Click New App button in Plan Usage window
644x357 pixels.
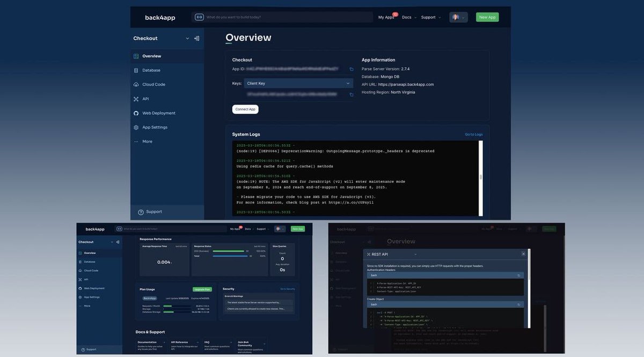pos(298,229)
